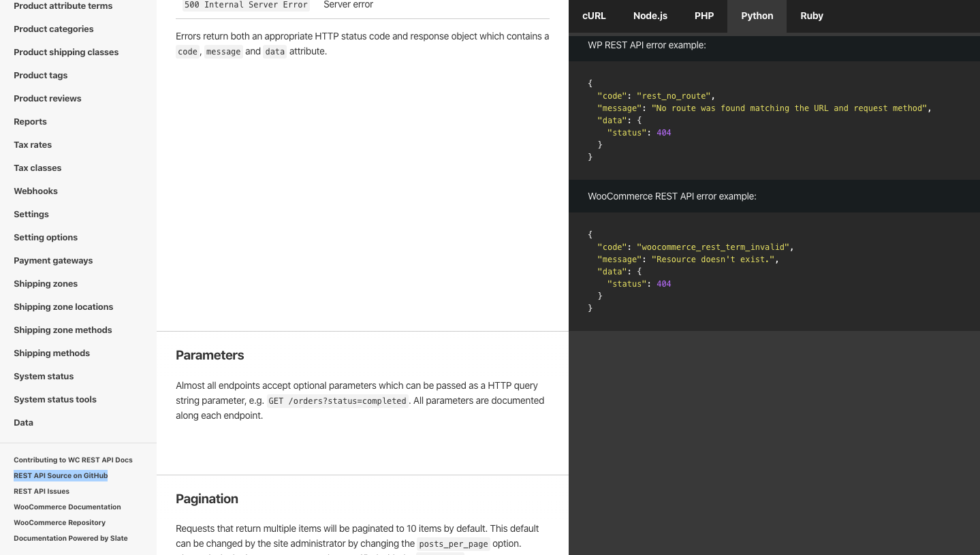
Task: Switch to the Ruby code examples tab
Action: click(811, 16)
